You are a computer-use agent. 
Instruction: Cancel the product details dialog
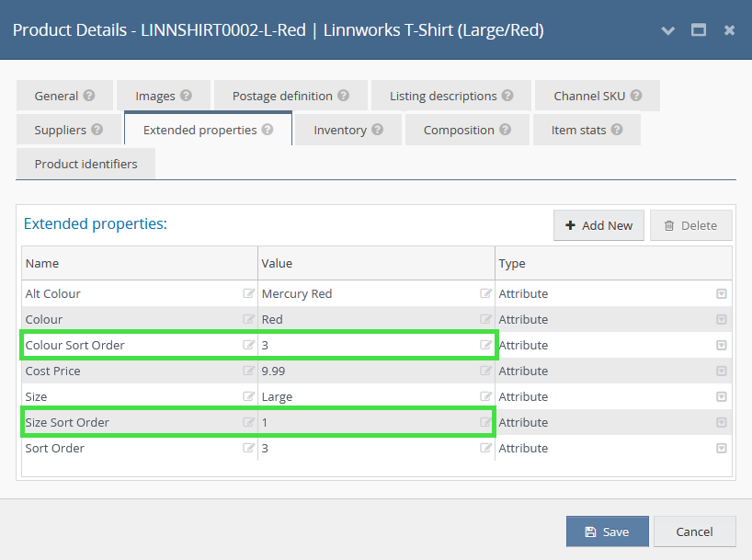tap(694, 531)
